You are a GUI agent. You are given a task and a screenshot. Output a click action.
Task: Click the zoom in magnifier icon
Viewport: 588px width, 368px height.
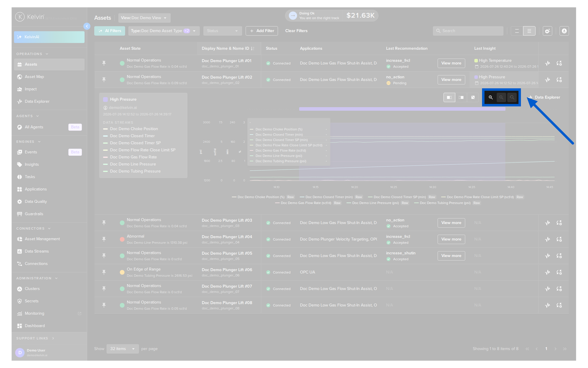(491, 98)
